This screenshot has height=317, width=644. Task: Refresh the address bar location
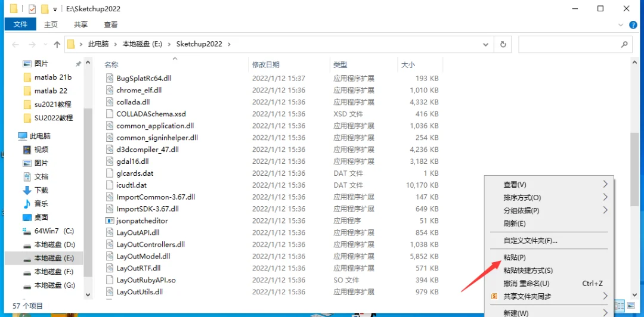[x=503, y=44]
